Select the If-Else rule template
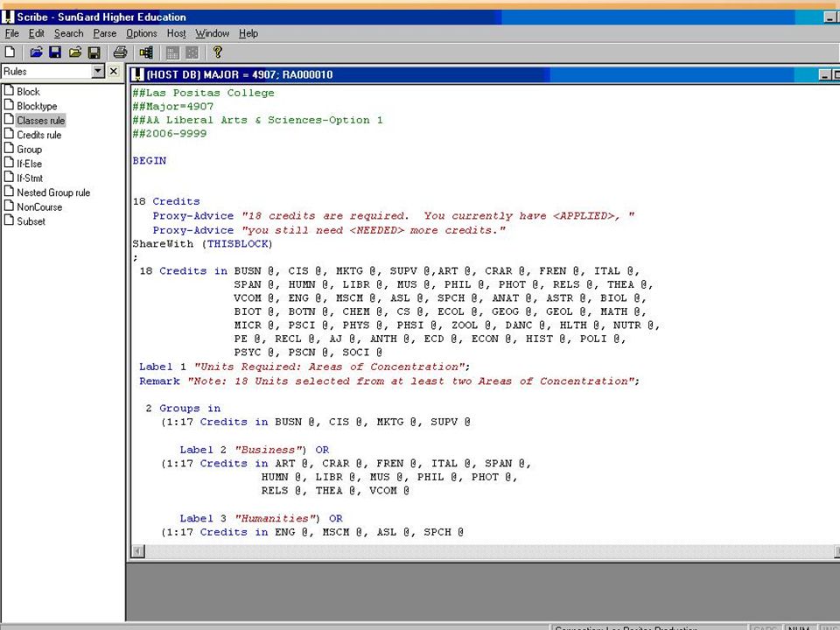 [x=29, y=164]
